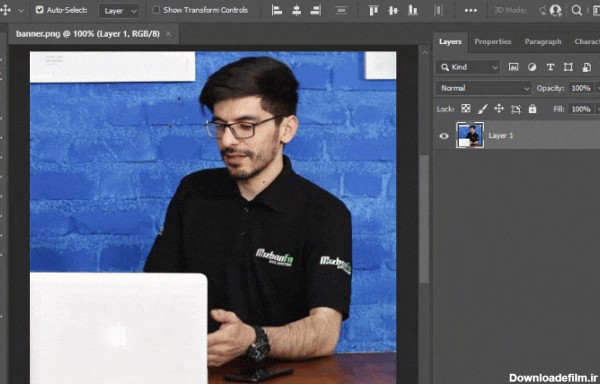Screen dimensions: 600x384
Task: Select the Layer 1 thumbnail
Action: pos(470,135)
